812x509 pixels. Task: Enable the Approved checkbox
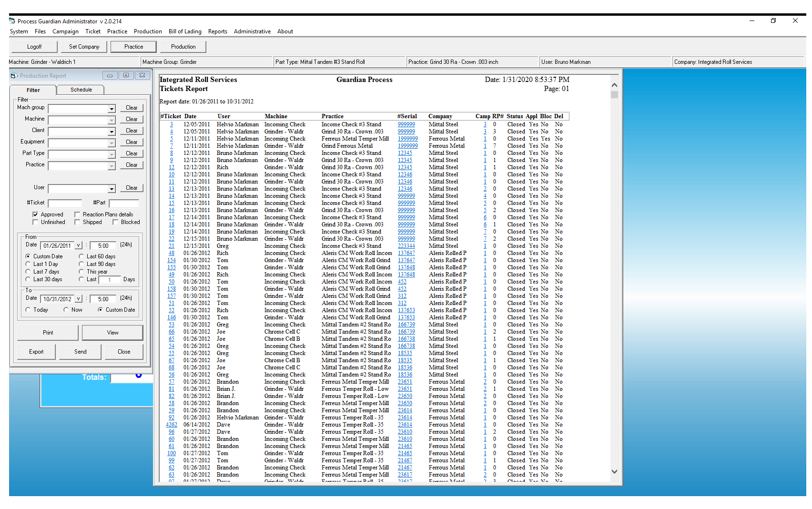tap(35, 214)
